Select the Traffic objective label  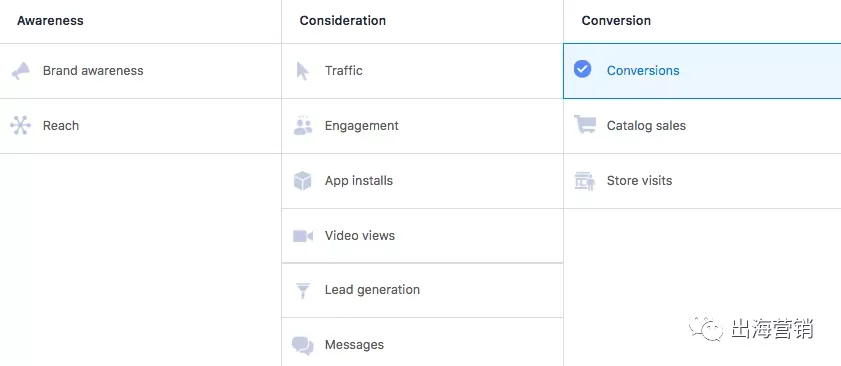click(344, 71)
